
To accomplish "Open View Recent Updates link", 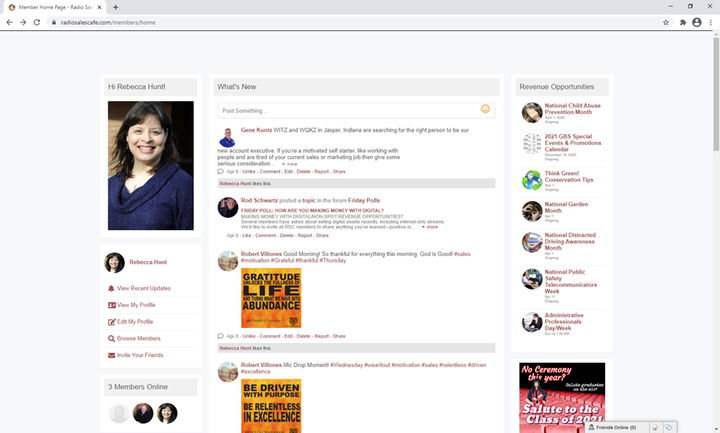I will tap(144, 288).
